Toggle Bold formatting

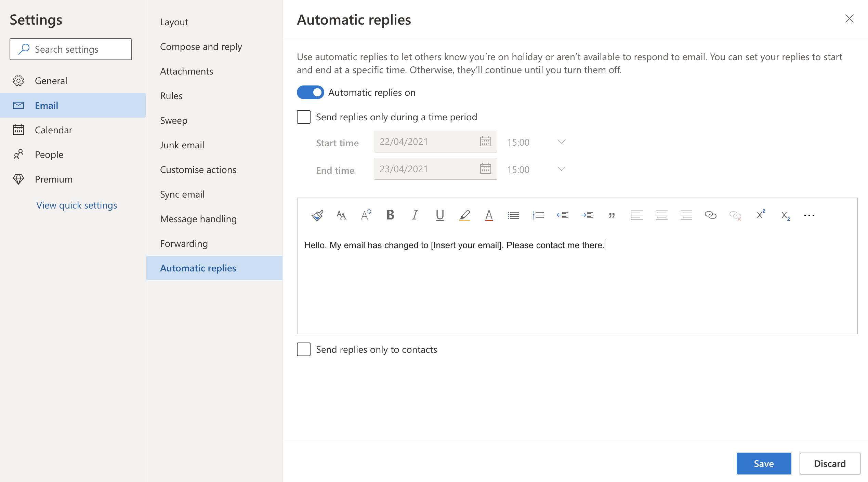[390, 215]
